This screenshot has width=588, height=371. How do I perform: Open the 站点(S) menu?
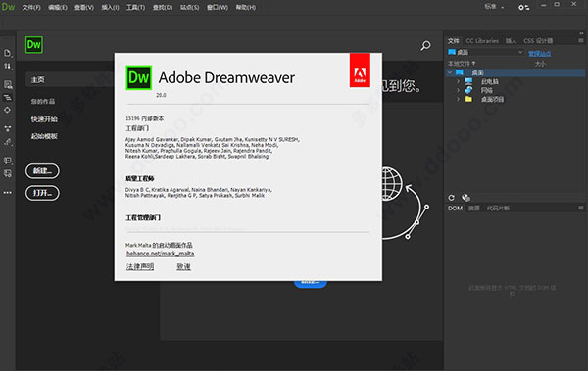coord(189,8)
